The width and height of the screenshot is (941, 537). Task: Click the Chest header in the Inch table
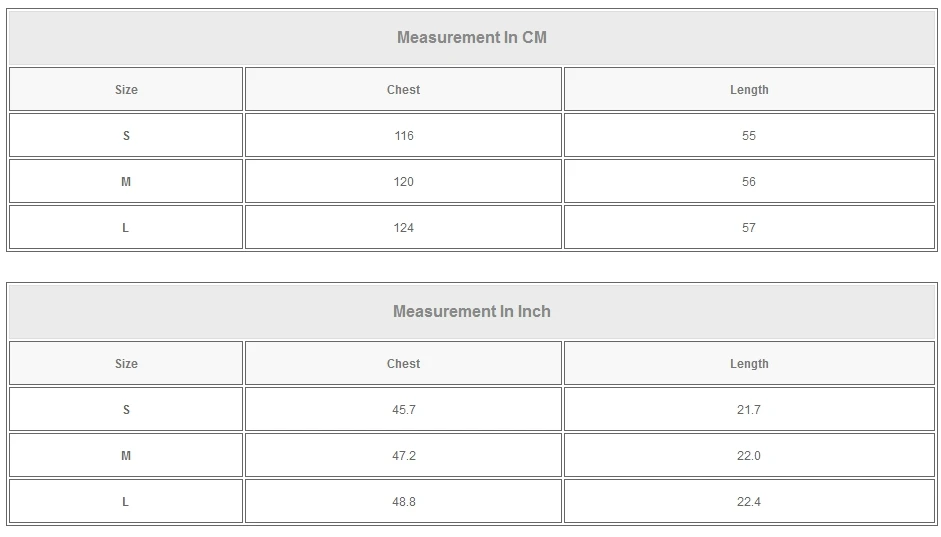(403, 364)
